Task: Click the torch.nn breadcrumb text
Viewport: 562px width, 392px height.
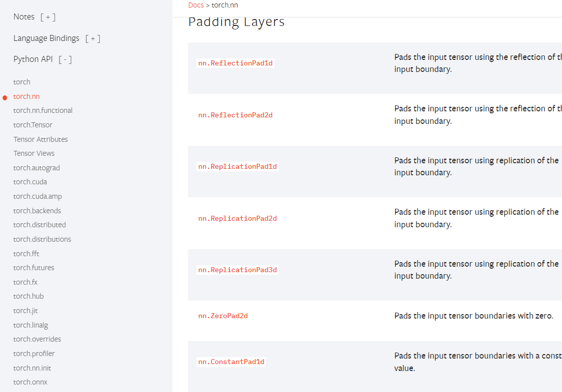Action: [x=225, y=5]
